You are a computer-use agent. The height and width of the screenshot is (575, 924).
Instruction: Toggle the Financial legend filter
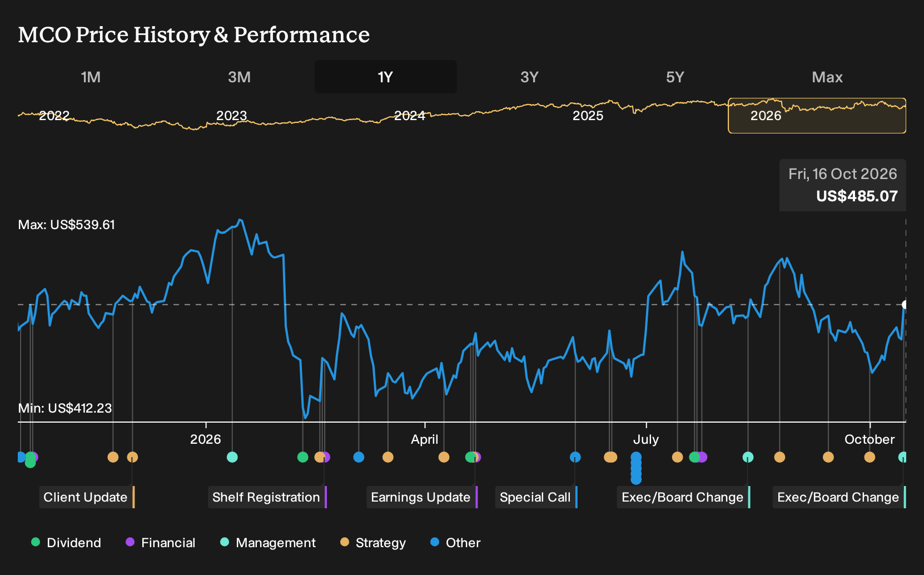tap(160, 543)
